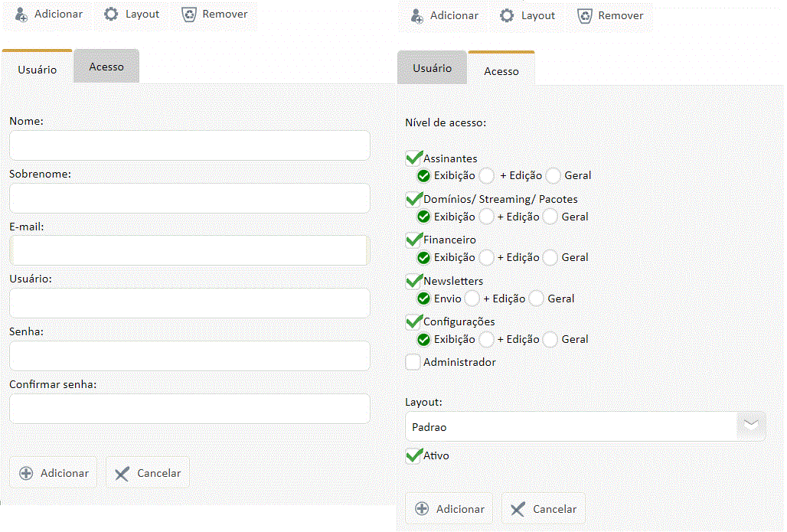Switch to the gray Usuário tab beside the active Acesso tab
This screenshot has width=787, height=532.
(432, 68)
